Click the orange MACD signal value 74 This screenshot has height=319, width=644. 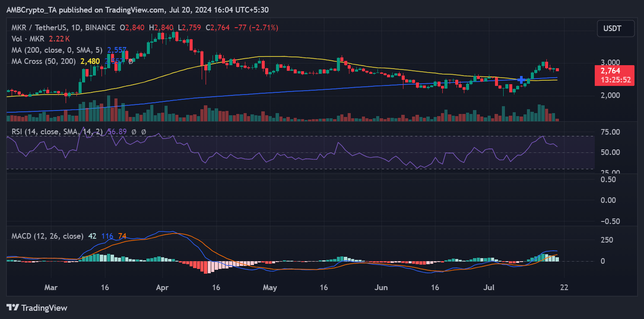pyautogui.click(x=122, y=236)
